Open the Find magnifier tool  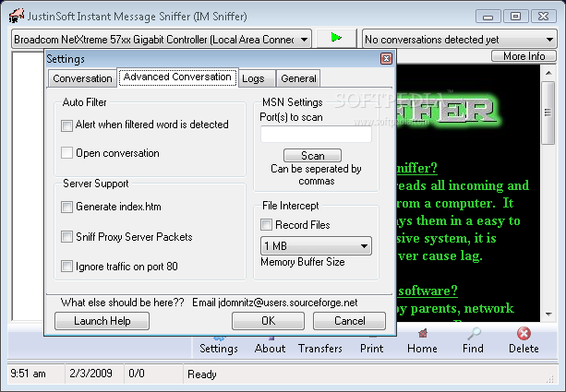click(473, 341)
